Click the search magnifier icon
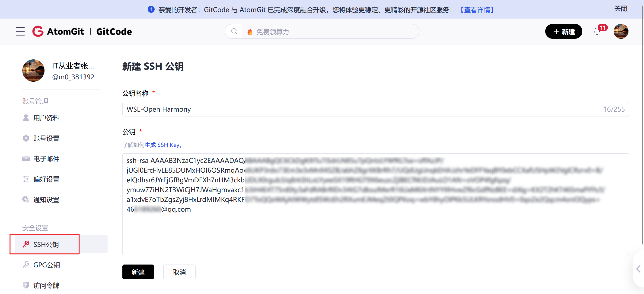The width and height of the screenshot is (644, 294). pos(234,32)
